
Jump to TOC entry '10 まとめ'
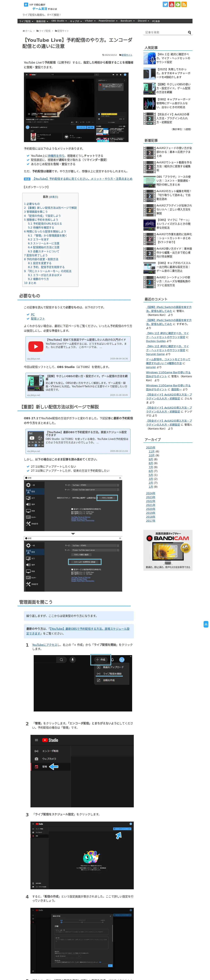[30, 283]
